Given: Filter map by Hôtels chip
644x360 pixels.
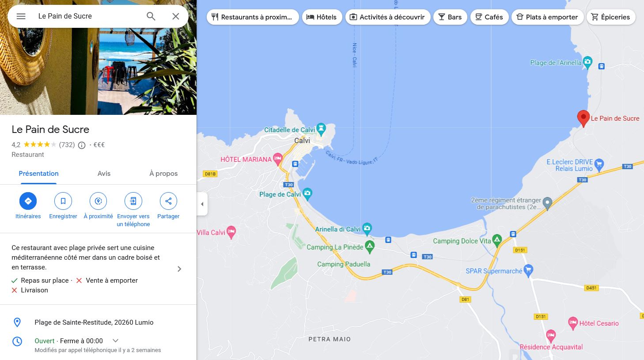Looking at the screenshot, I should [322, 17].
